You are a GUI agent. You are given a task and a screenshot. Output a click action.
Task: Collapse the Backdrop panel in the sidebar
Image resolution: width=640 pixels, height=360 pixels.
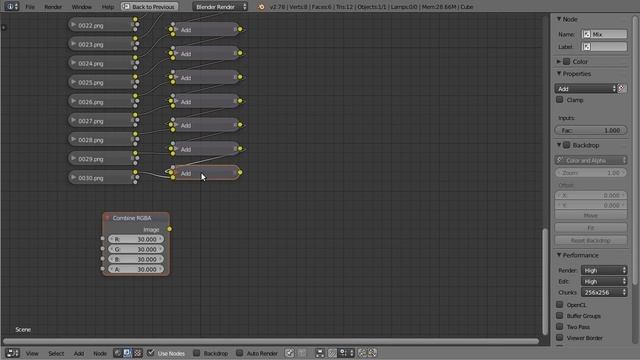pos(559,145)
